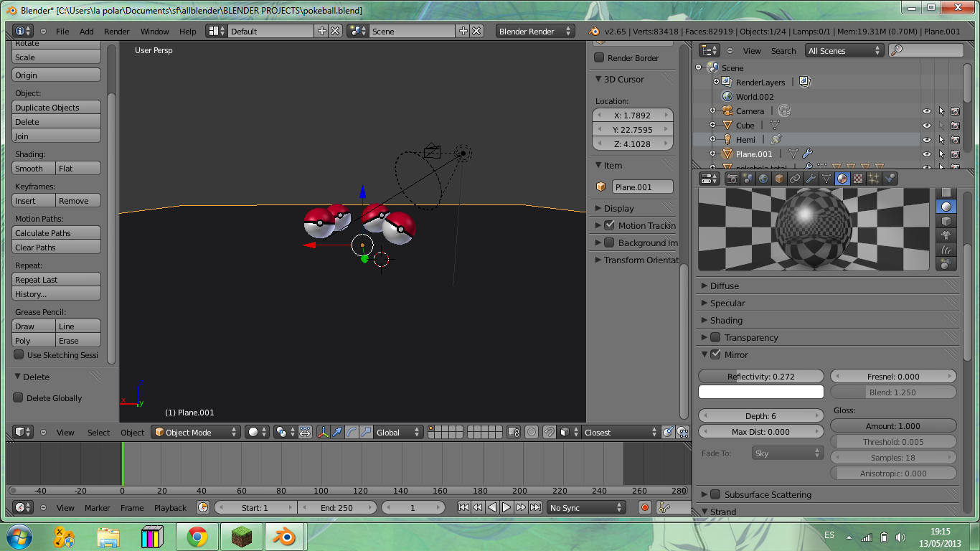This screenshot has height=551, width=980.
Task: Open the No Sync playback dropdown
Action: 586,507
